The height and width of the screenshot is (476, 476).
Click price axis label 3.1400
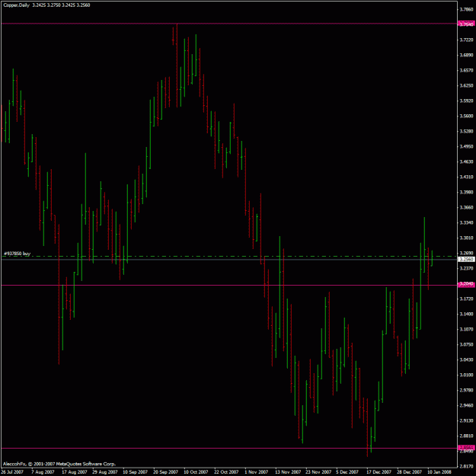466,315
